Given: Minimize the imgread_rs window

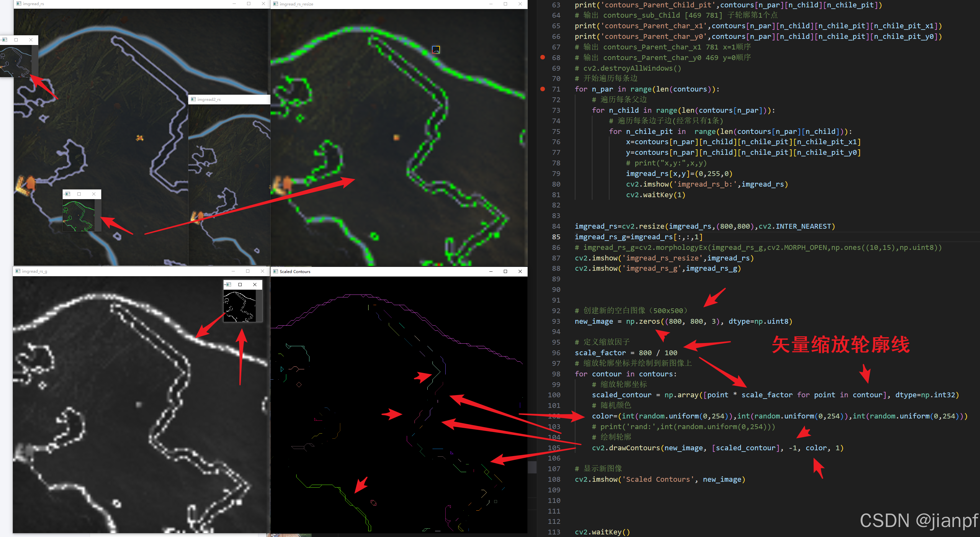Looking at the screenshot, I should pyautogui.click(x=234, y=4).
